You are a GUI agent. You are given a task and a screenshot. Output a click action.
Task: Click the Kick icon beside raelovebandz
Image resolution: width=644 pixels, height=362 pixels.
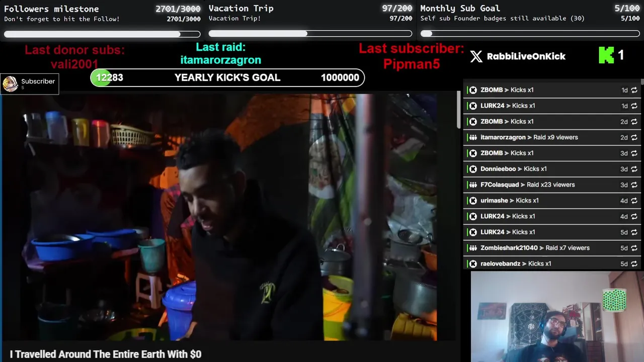pyautogui.click(x=473, y=263)
